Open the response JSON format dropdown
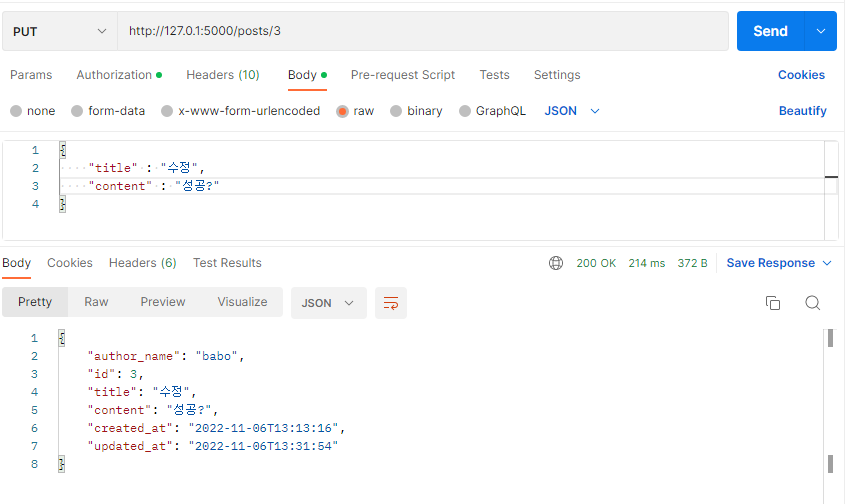The width and height of the screenshot is (854, 504). pos(328,303)
